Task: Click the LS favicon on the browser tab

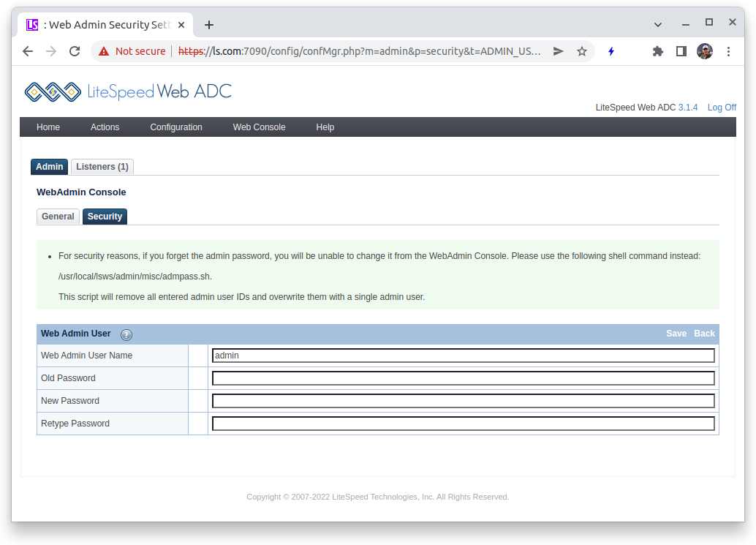Action: pos(32,25)
